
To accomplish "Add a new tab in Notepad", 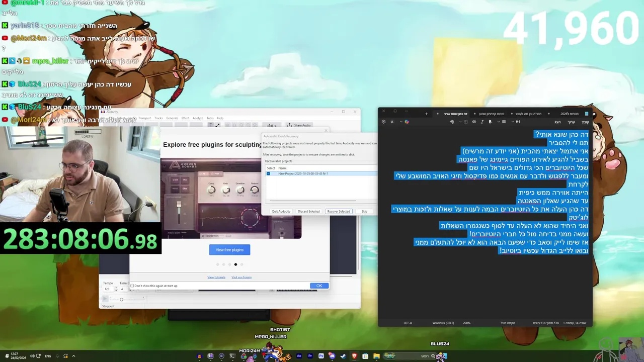I will pos(426,114).
